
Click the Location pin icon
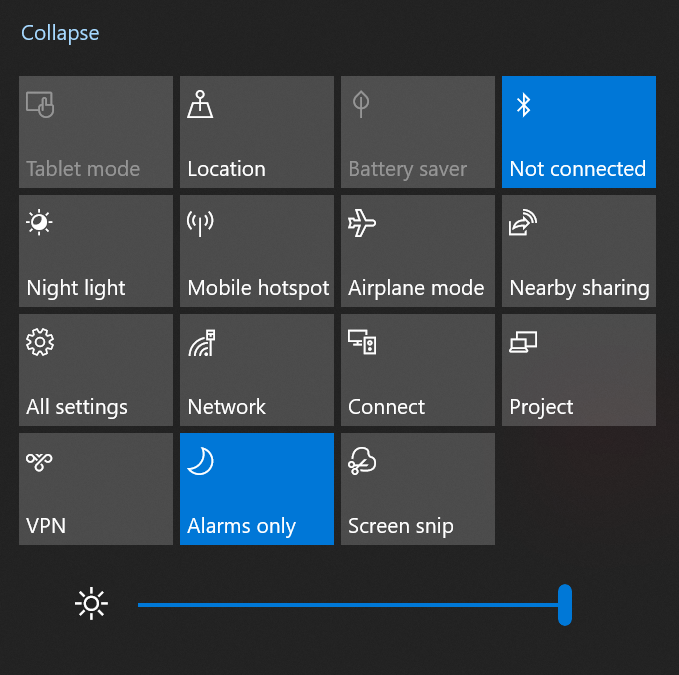coord(200,105)
